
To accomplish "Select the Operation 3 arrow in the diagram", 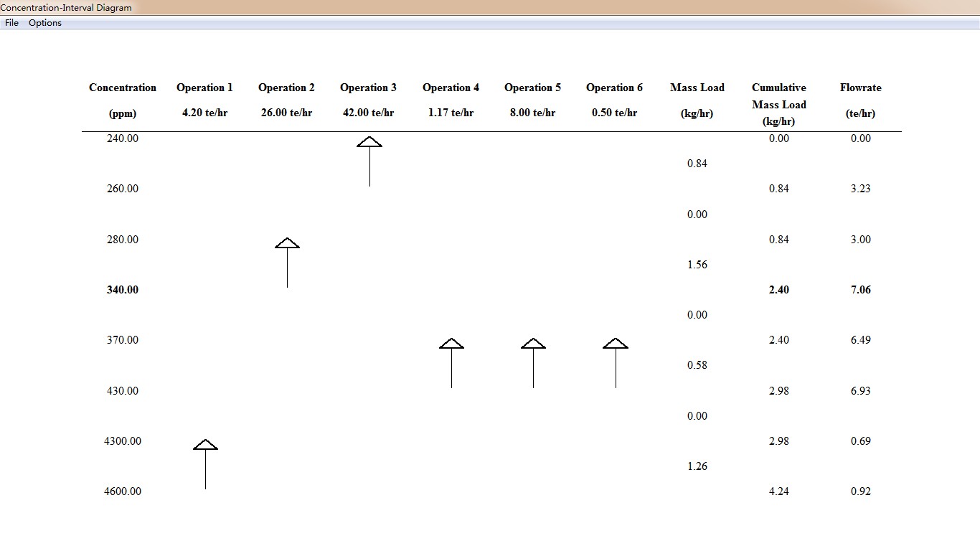I will (369, 161).
